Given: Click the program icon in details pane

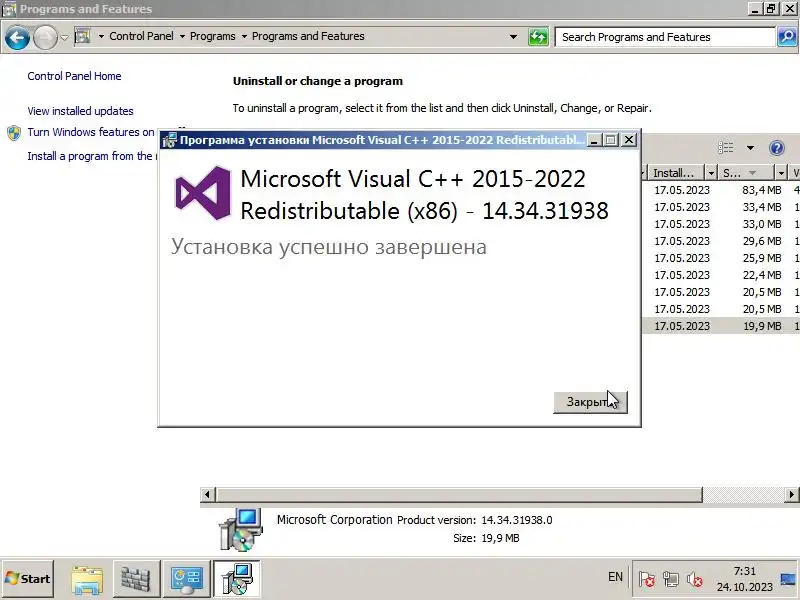Looking at the screenshot, I should (x=240, y=529).
